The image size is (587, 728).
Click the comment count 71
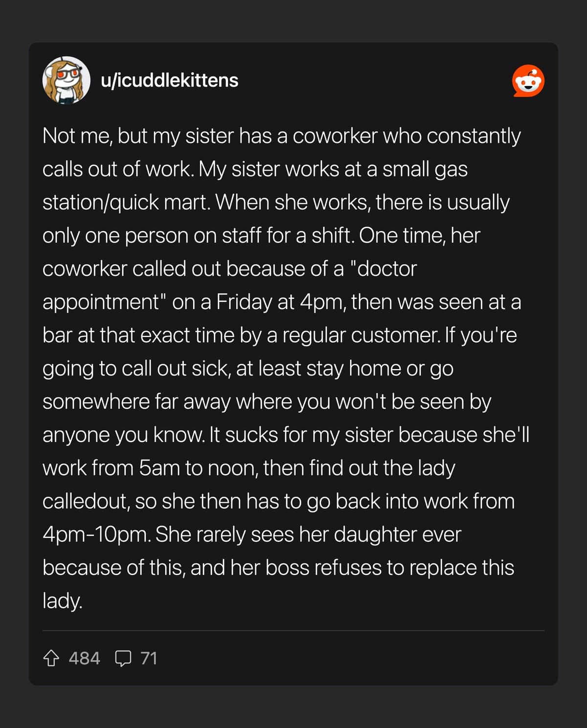coord(149,658)
